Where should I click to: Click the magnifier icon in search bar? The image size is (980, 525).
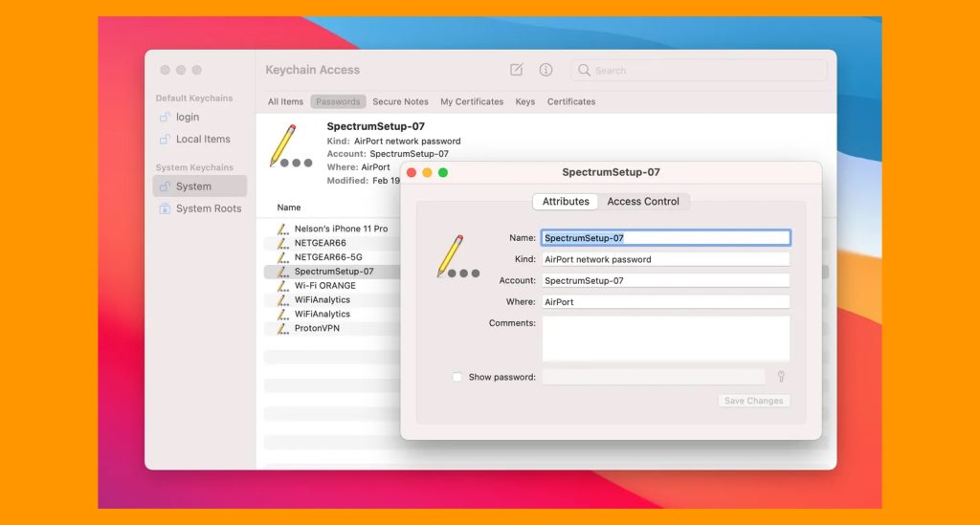pyautogui.click(x=584, y=70)
